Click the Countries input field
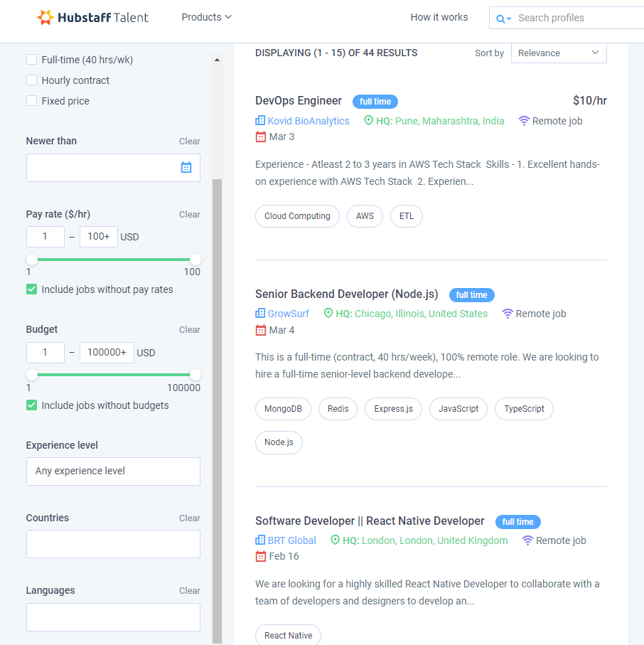 (113, 544)
